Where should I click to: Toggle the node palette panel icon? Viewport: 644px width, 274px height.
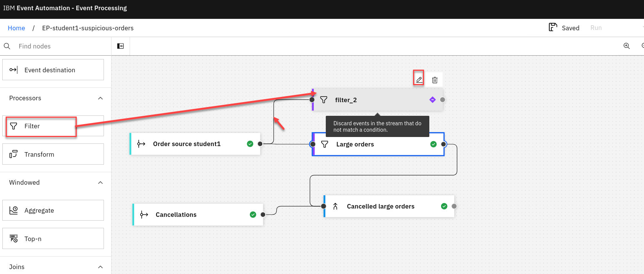121,46
